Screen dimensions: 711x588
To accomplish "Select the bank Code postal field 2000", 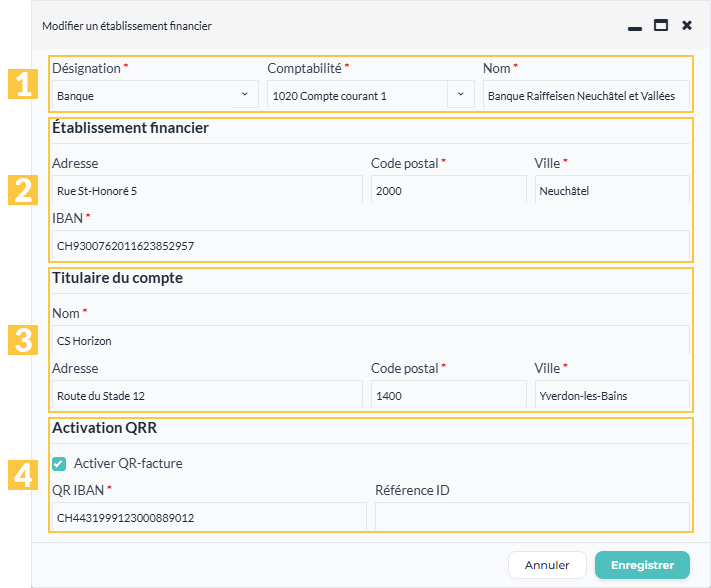I will pyautogui.click(x=448, y=190).
